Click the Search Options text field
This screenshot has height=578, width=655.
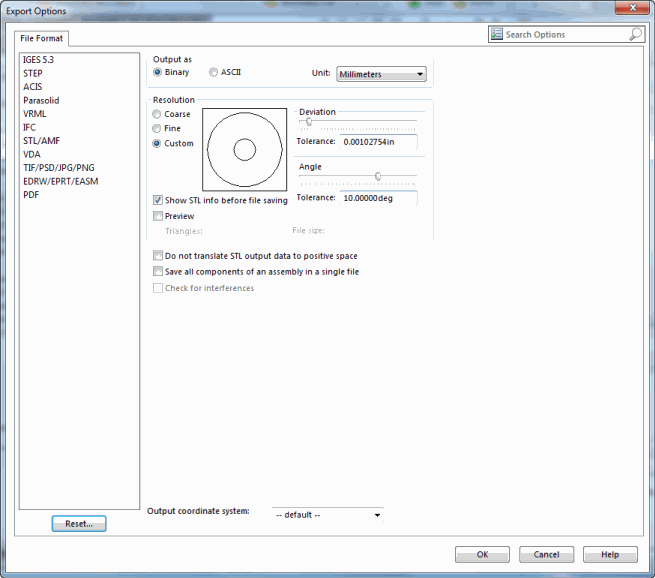[566, 35]
